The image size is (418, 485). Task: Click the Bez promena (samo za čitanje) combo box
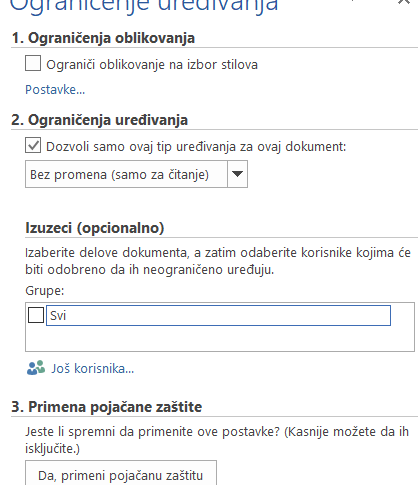(136, 174)
